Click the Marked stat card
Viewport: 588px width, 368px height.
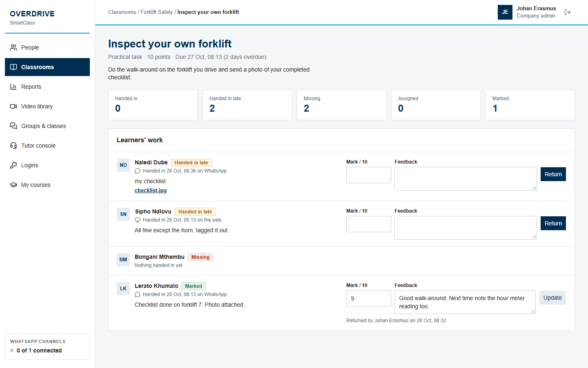(x=530, y=105)
